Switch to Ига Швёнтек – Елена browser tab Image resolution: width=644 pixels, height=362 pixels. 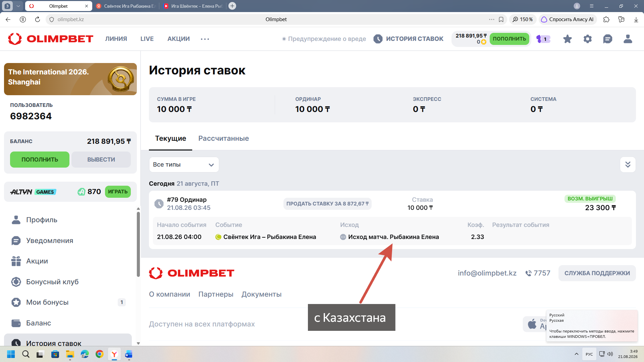194,6
